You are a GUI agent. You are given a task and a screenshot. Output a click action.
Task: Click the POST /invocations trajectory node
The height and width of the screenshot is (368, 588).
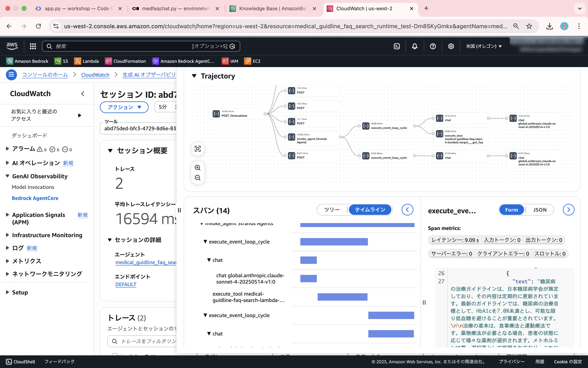pyautogui.click(x=237, y=114)
